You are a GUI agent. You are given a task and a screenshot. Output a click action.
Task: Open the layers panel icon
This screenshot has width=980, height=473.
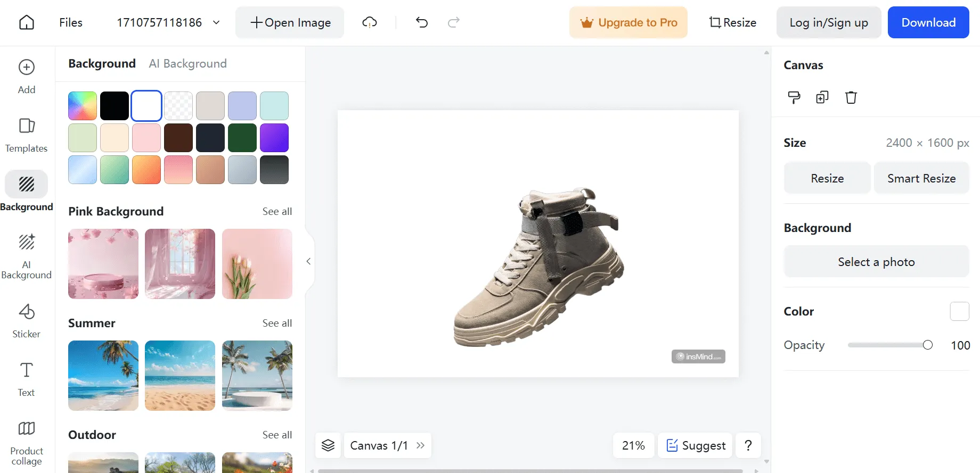[x=328, y=445]
